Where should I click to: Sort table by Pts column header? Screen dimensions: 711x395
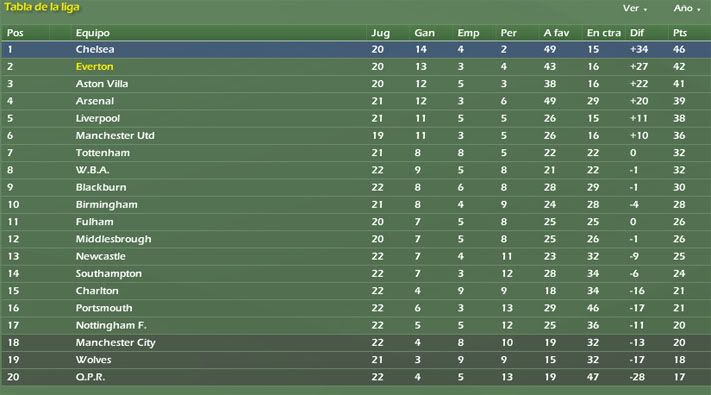pyautogui.click(x=680, y=33)
